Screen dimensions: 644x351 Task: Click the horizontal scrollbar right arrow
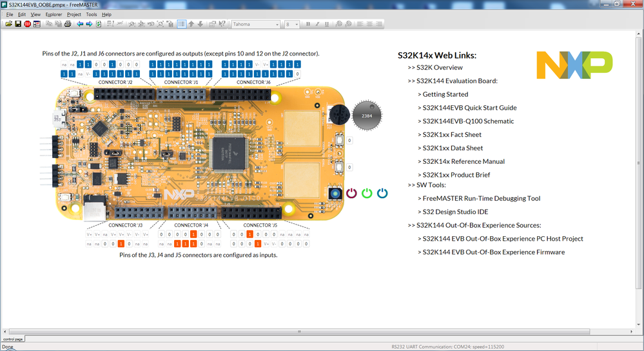coord(632,331)
